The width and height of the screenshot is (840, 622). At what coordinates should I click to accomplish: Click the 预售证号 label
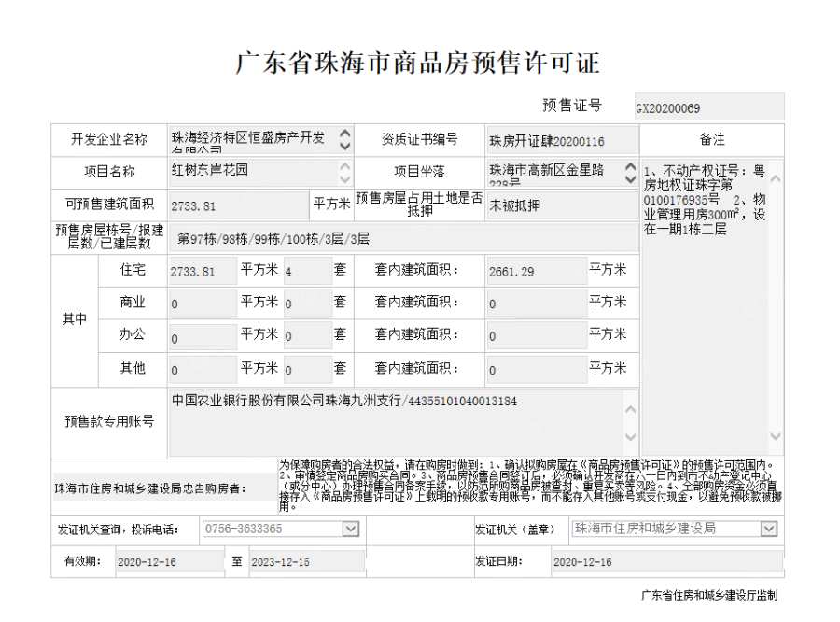point(571,106)
